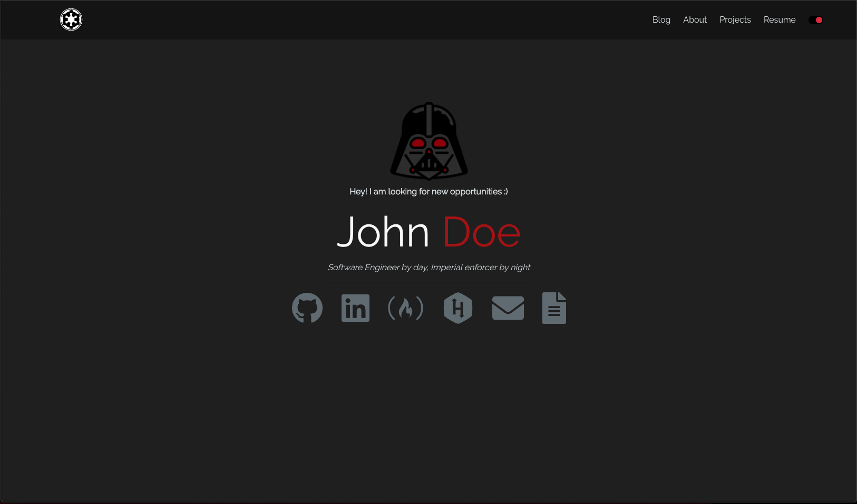Open the Resume nav link
This screenshot has height=504, width=857.
780,19
